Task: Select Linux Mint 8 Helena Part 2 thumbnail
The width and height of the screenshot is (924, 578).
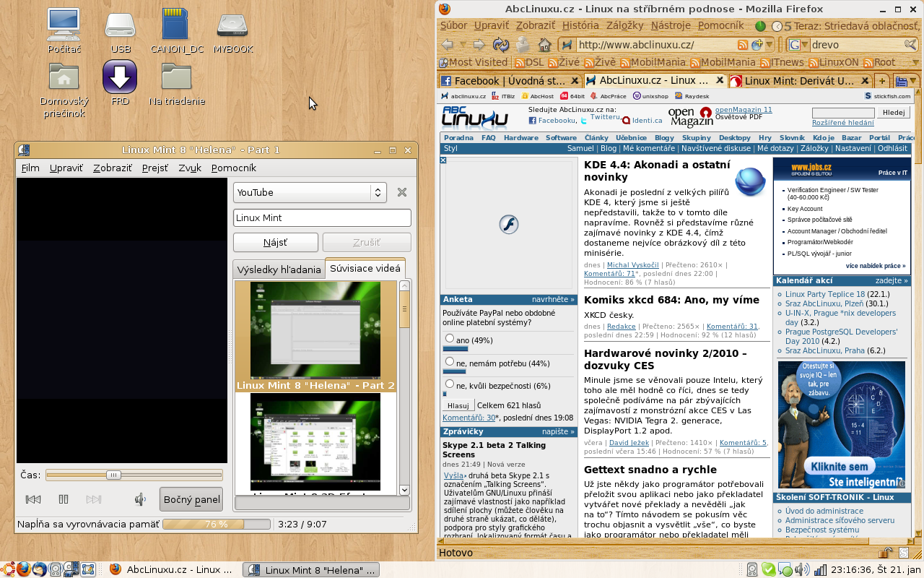Action: point(315,336)
